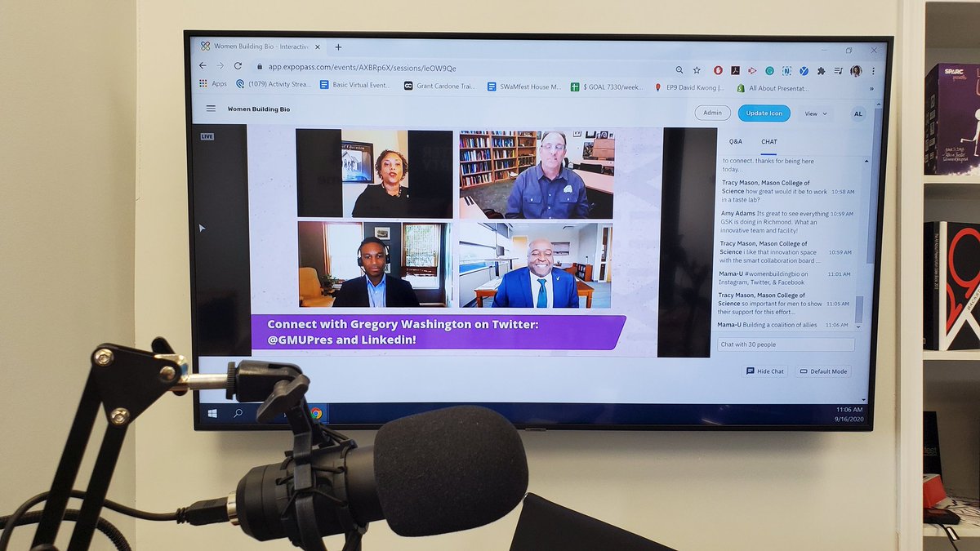Open the SWaMfest House bookmark
This screenshot has height=551, width=980.
click(x=524, y=86)
